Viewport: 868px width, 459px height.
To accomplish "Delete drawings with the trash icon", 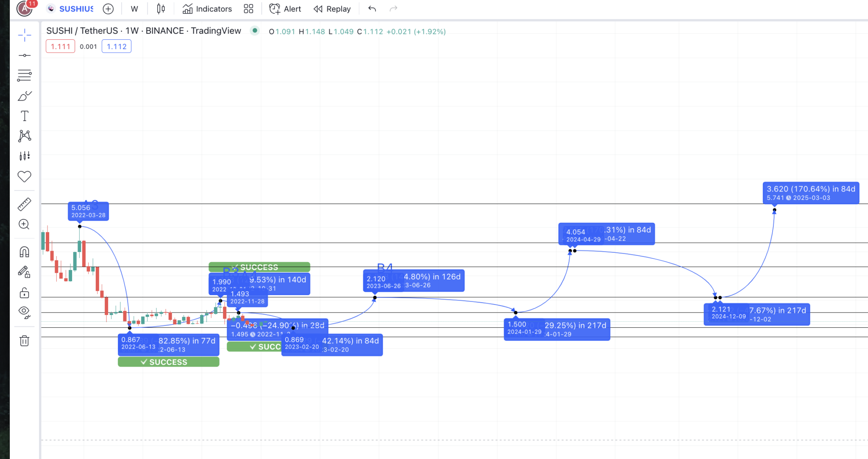I will (x=25, y=341).
